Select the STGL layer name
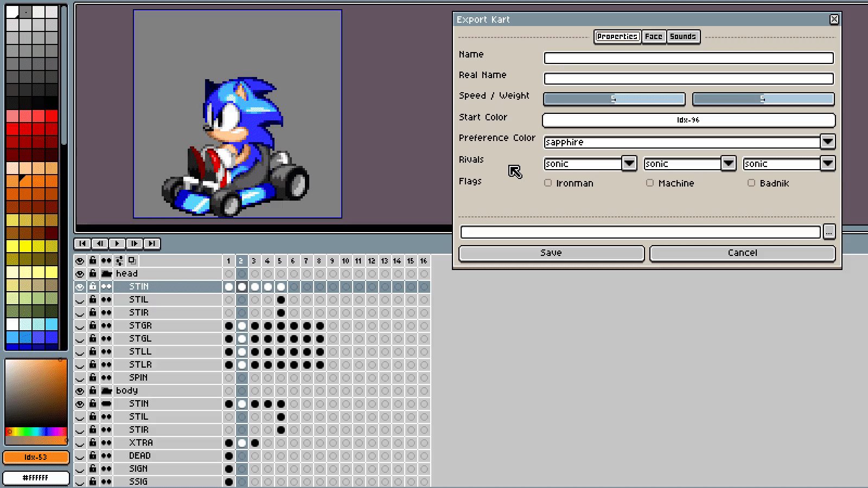868x488 pixels. pos(141,339)
